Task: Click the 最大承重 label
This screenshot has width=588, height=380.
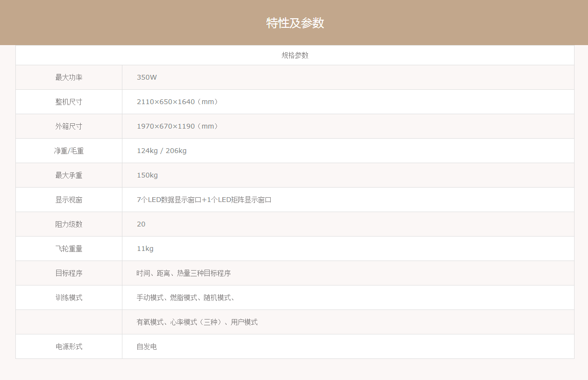Action: point(69,175)
